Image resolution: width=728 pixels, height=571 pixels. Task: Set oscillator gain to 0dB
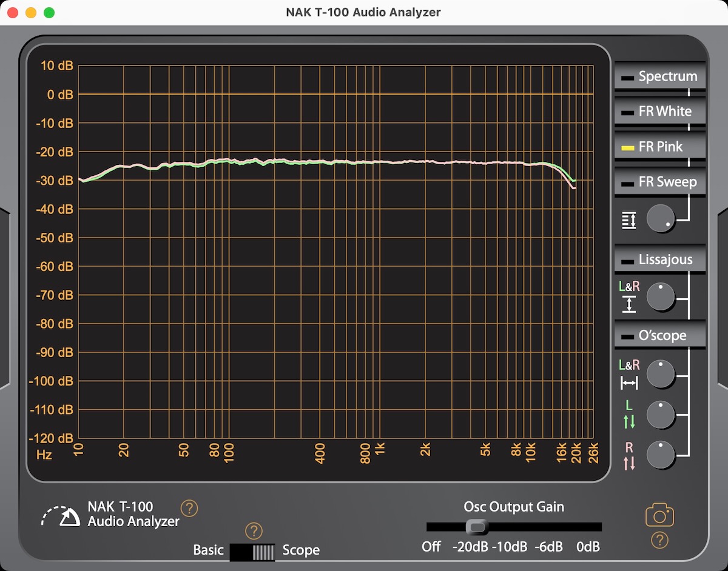(588, 546)
